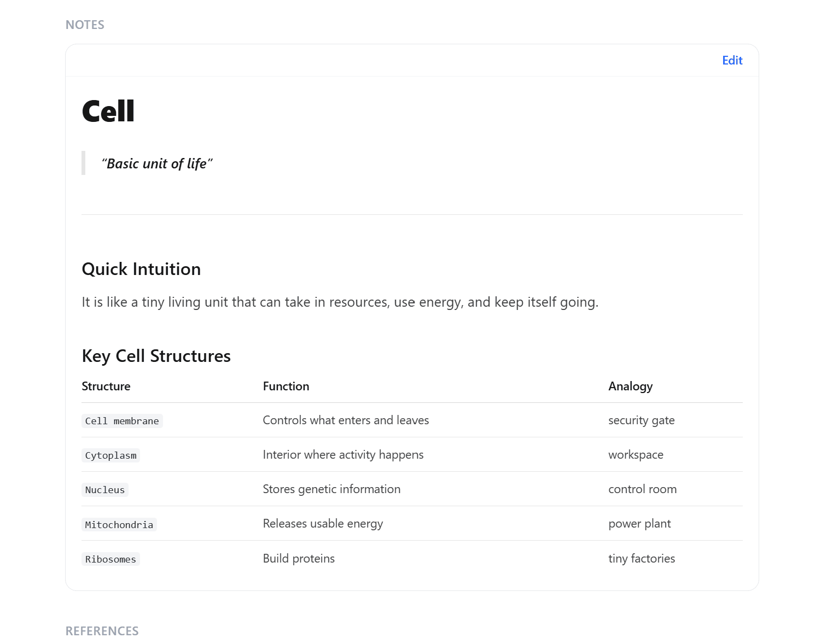The width and height of the screenshot is (821, 644).
Task: Select the "power plant" analogy cell
Action: [639, 524]
